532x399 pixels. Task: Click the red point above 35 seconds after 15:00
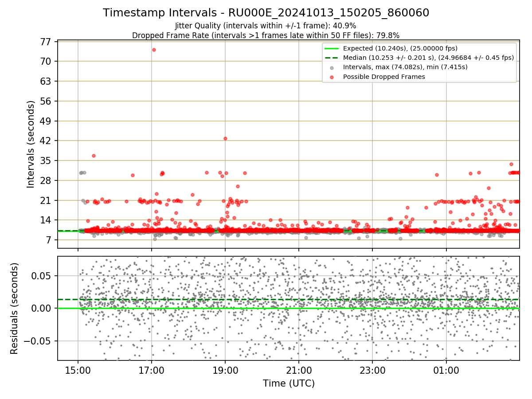(94, 156)
